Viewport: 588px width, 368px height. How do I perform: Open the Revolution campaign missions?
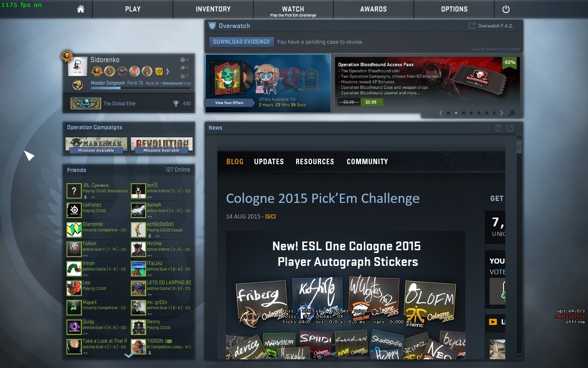point(161,145)
